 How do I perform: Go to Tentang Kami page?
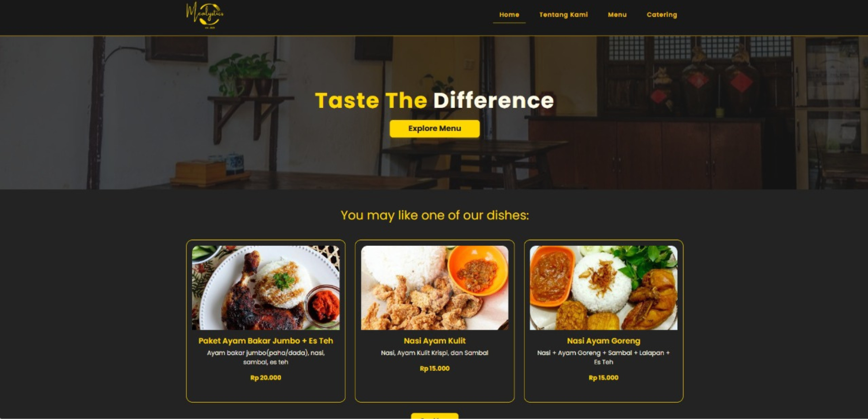pos(563,14)
